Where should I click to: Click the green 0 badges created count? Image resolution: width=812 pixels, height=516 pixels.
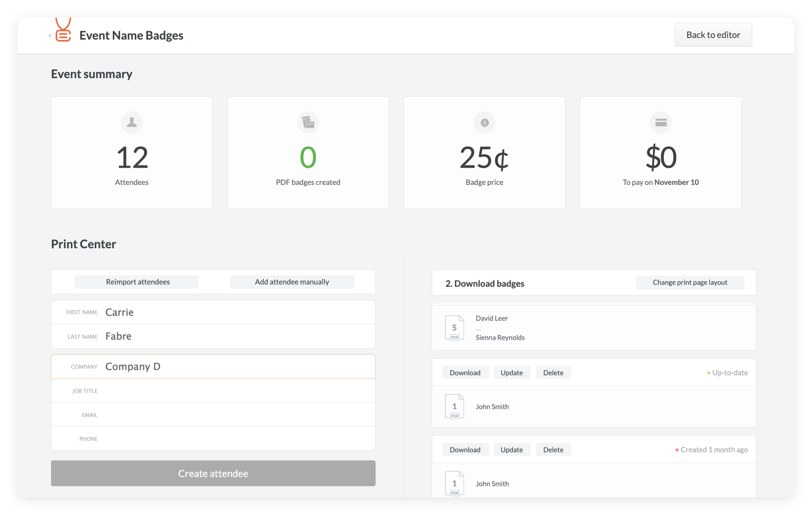[x=308, y=157]
